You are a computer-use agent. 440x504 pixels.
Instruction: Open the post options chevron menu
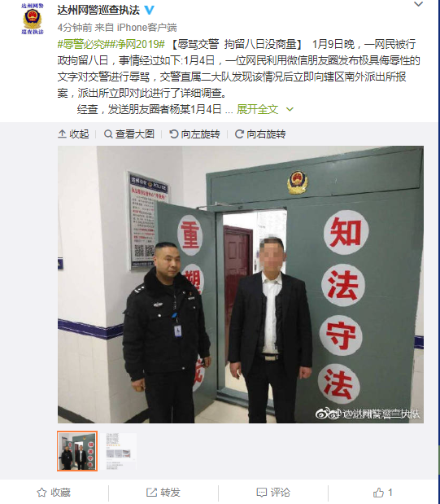(x=418, y=5)
